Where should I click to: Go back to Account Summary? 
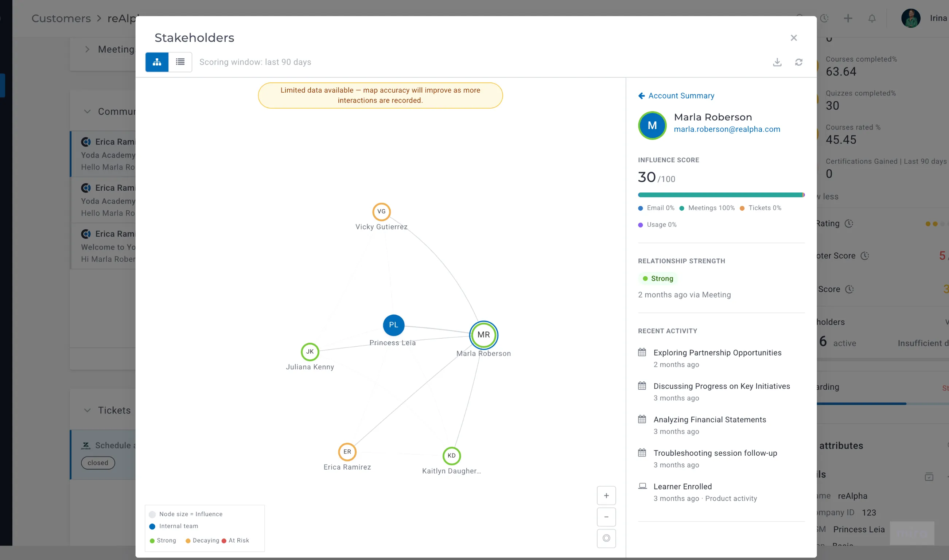click(x=676, y=96)
